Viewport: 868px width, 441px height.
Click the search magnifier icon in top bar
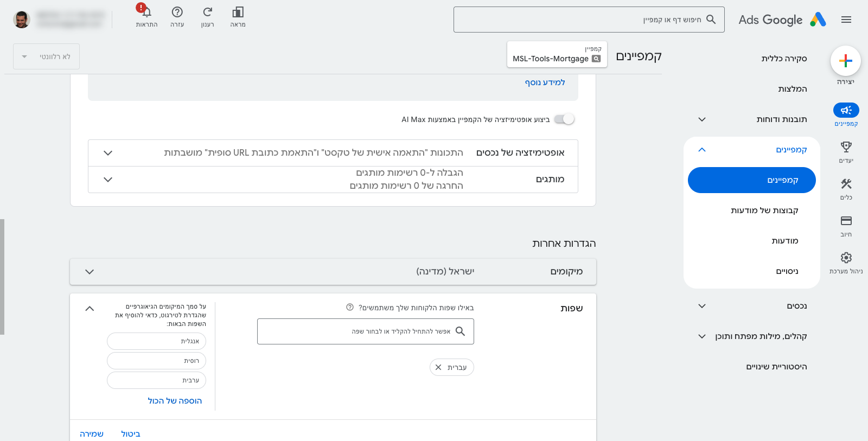click(x=711, y=20)
